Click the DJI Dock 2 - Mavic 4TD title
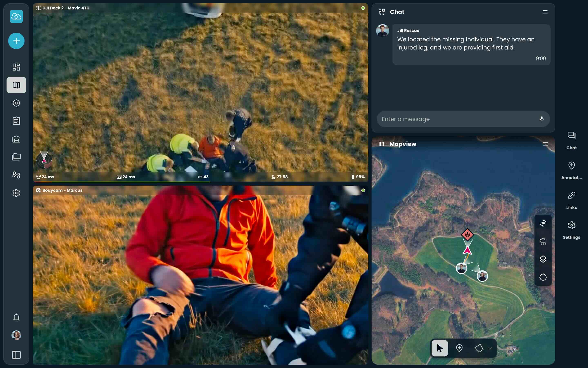This screenshot has width=588, height=368. click(66, 8)
